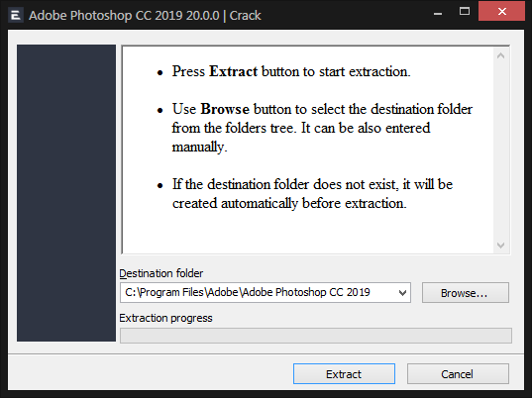Select the Destination folder label
This screenshot has width=532, height=398.
click(x=161, y=273)
